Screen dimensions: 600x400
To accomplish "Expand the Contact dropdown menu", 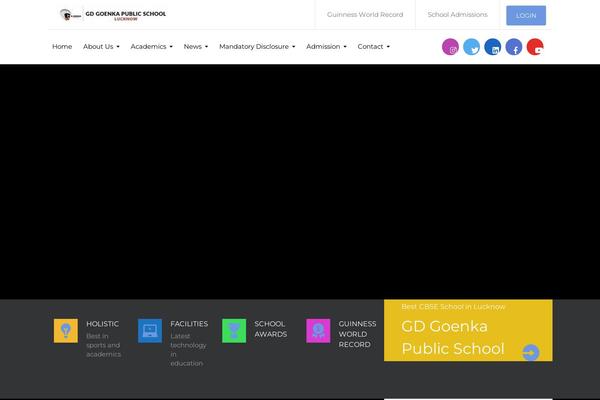I will 373,46.
